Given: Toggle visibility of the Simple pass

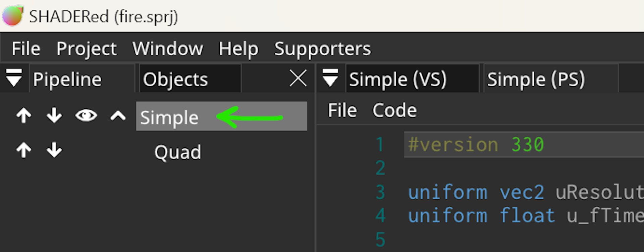Looking at the screenshot, I should (86, 116).
